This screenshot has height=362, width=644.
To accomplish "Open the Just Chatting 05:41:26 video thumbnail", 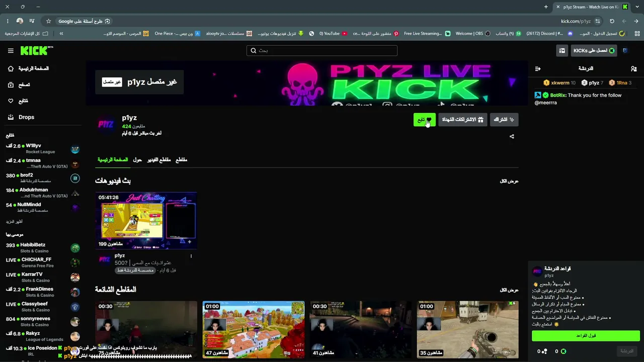I will [146, 221].
